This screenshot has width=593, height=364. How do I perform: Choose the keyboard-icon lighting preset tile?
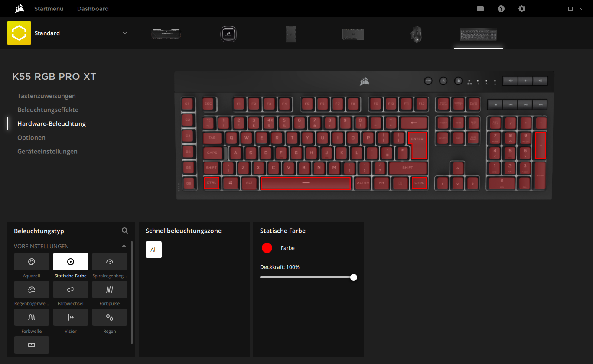tap(32, 345)
